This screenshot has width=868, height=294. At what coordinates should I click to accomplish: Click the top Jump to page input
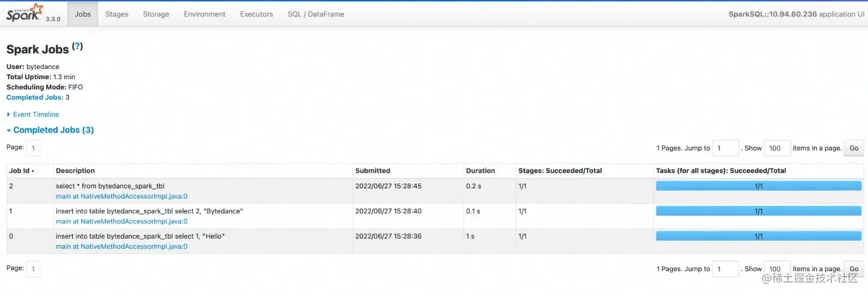(x=726, y=148)
